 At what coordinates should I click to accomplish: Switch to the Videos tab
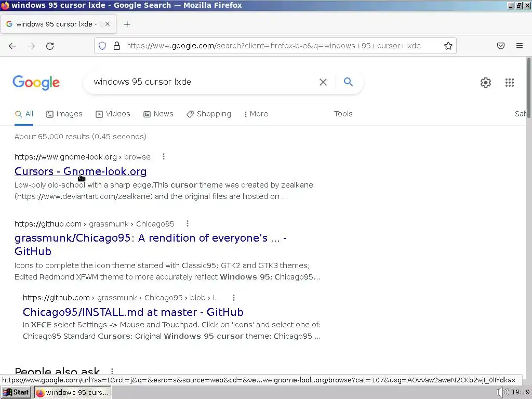pos(113,114)
